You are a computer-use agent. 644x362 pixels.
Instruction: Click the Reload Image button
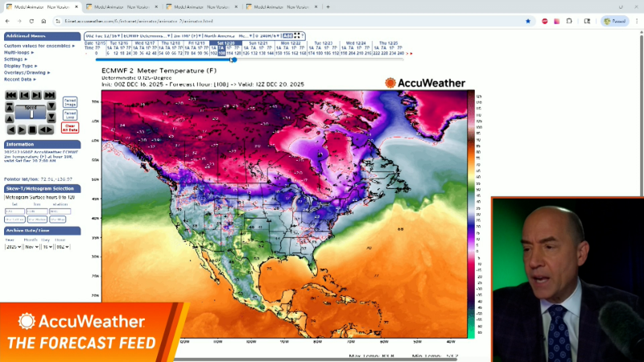[x=70, y=102]
